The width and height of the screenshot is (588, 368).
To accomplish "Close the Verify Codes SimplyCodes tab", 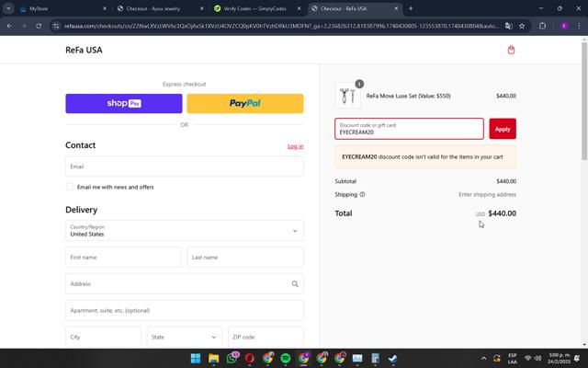I will (x=299, y=8).
